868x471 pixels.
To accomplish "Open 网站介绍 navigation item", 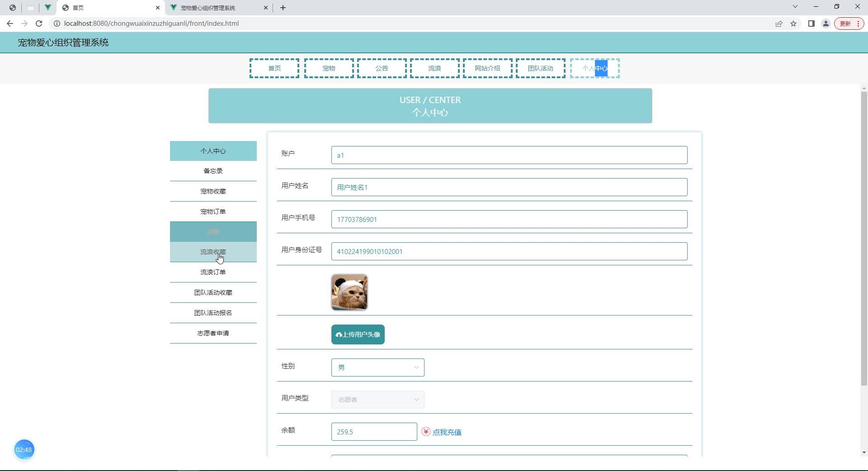I will 488,68.
